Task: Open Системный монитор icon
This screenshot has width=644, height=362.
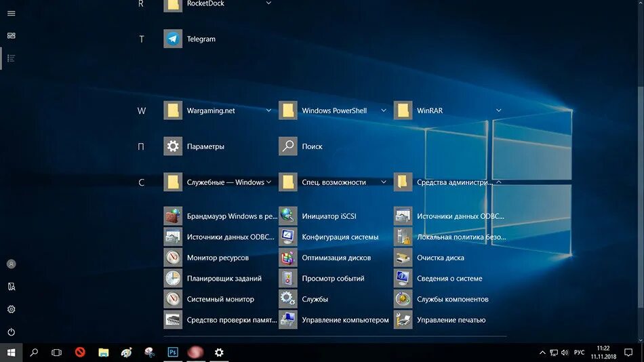Action: pyautogui.click(x=173, y=299)
